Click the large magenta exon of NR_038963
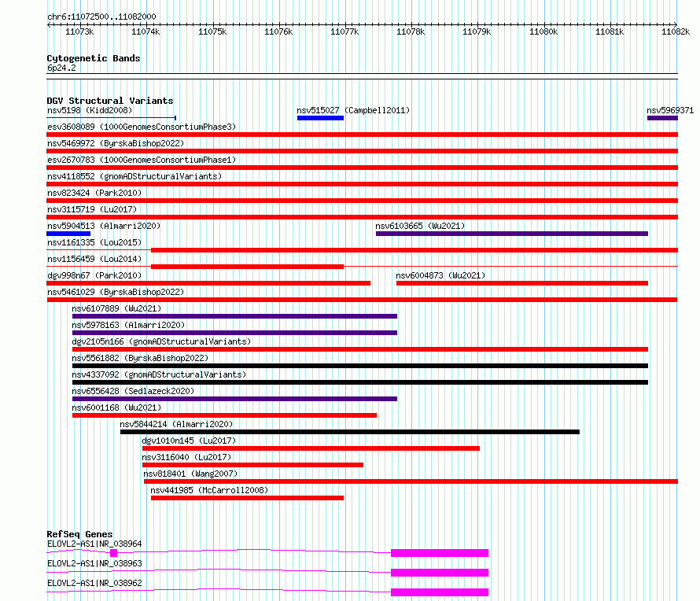The image size is (700, 601). pyautogui.click(x=440, y=573)
